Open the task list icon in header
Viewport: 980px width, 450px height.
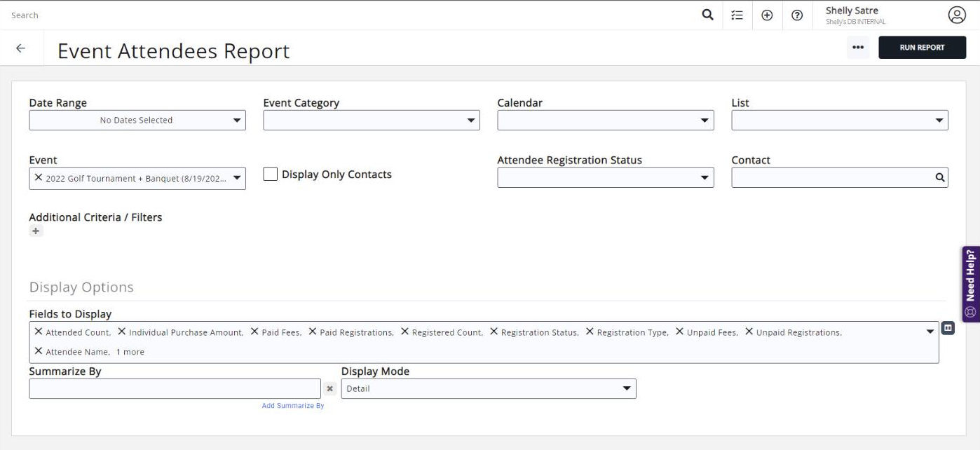737,15
